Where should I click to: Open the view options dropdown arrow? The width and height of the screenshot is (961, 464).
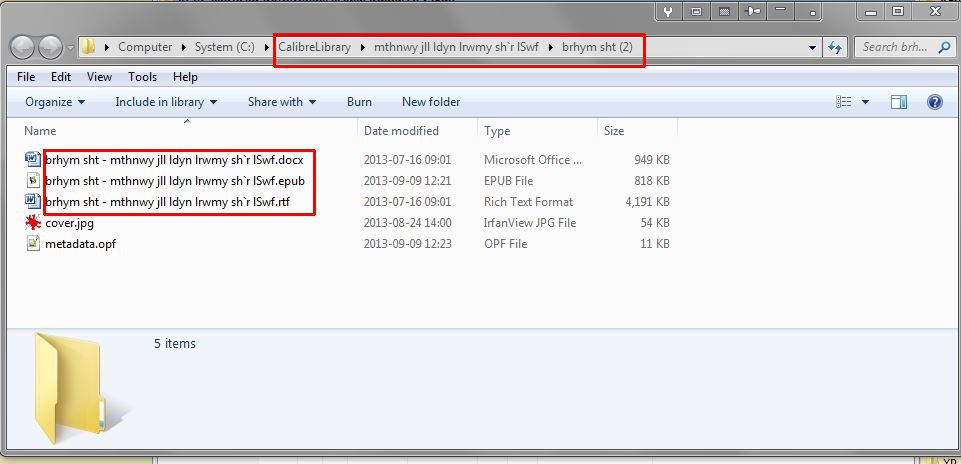[x=865, y=102]
